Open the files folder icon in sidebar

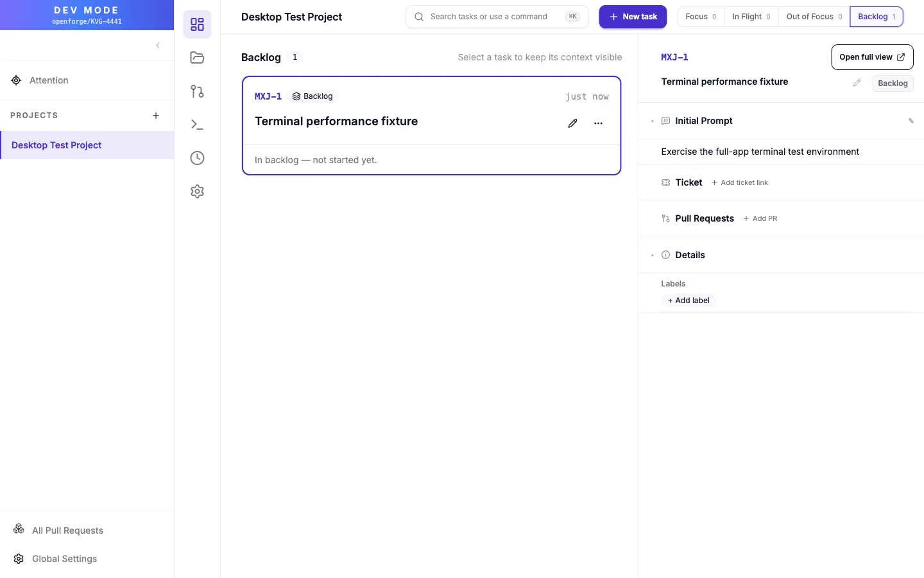[x=197, y=58]
